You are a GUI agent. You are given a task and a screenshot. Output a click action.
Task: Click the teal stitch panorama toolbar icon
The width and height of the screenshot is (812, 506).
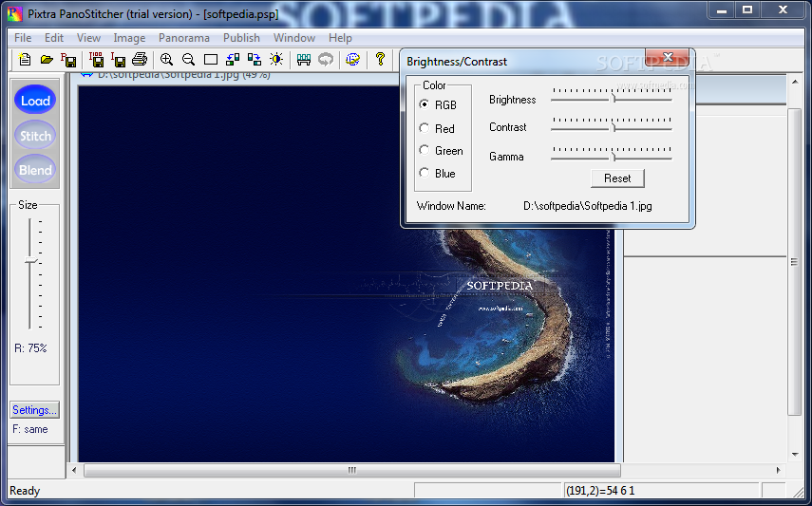pyautogui.click(x=304, y=60)
